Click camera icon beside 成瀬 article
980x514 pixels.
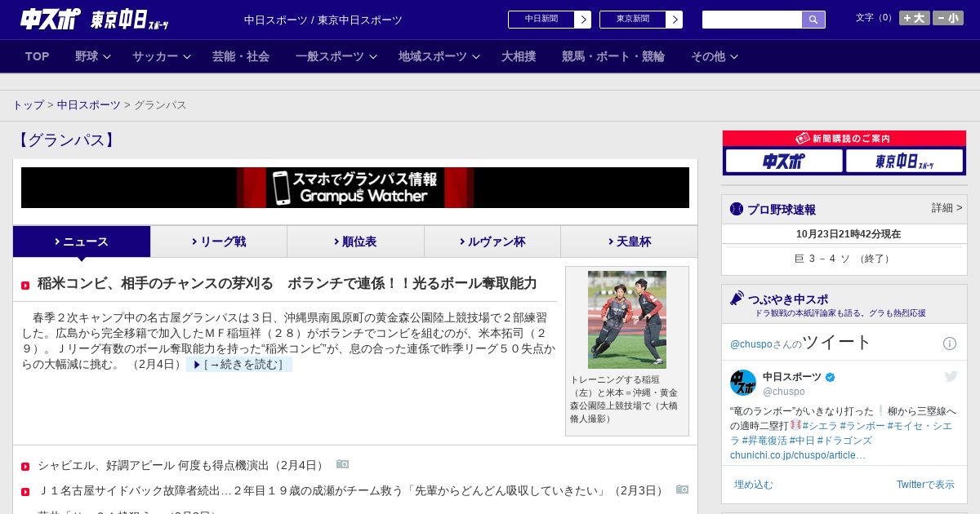coord(683,490)
